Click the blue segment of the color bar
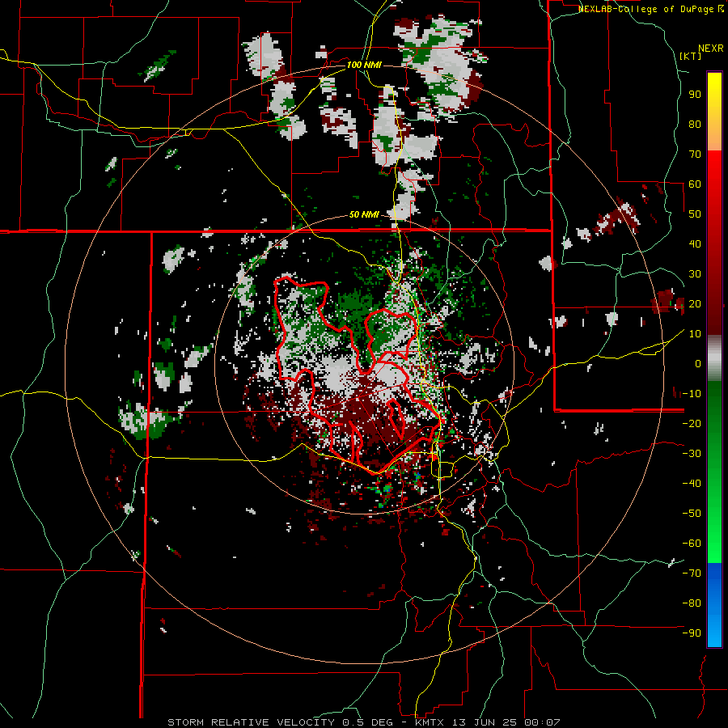The height and width of the screenshot is (728, 728). coord(714,603)
